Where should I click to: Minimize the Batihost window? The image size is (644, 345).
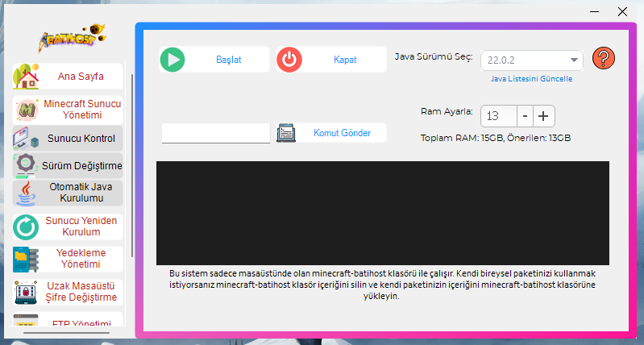click(x=594, y=11)
